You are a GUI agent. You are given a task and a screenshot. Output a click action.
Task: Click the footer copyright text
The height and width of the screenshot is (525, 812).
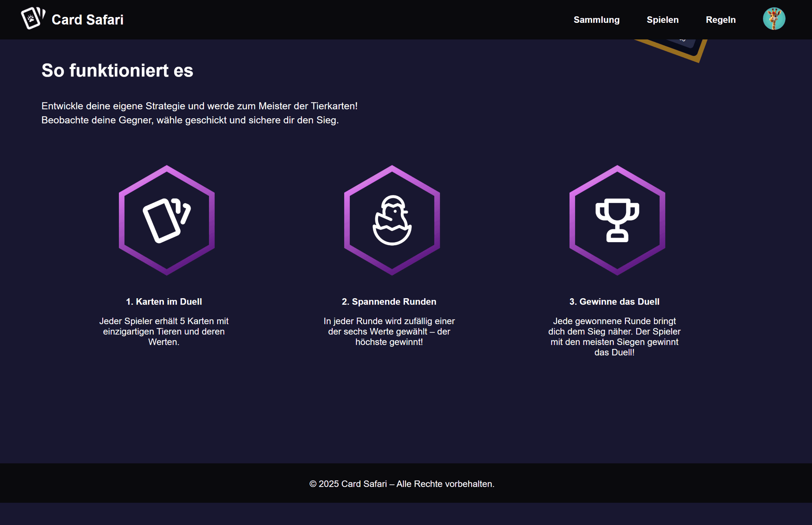coord(402,484)
